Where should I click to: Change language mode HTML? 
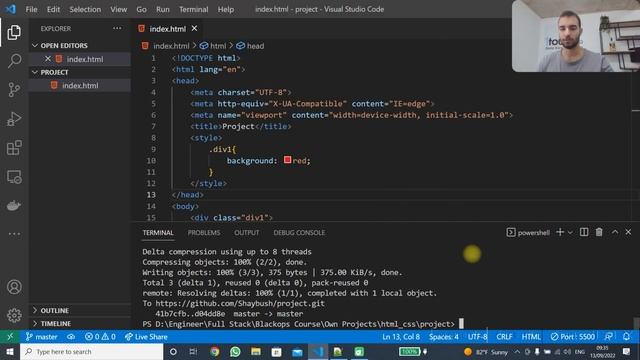[x=531, y=337]
